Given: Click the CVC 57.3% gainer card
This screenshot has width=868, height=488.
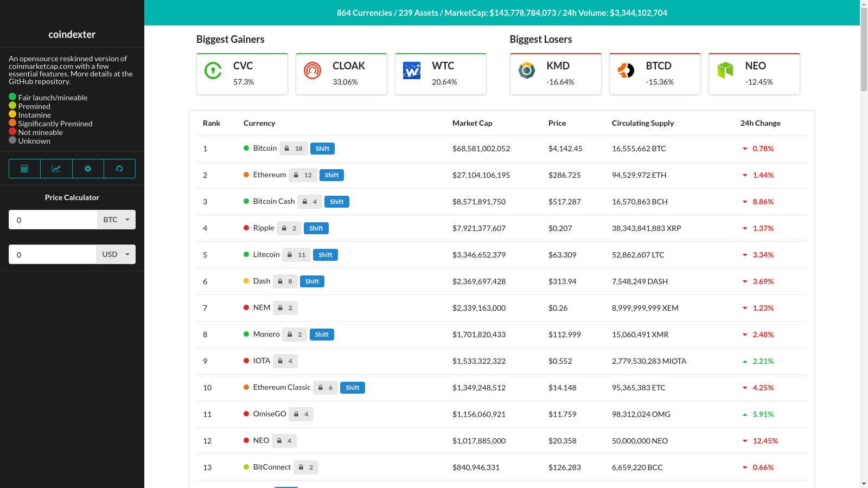Looking at the screenshot, I should [242, 74].
